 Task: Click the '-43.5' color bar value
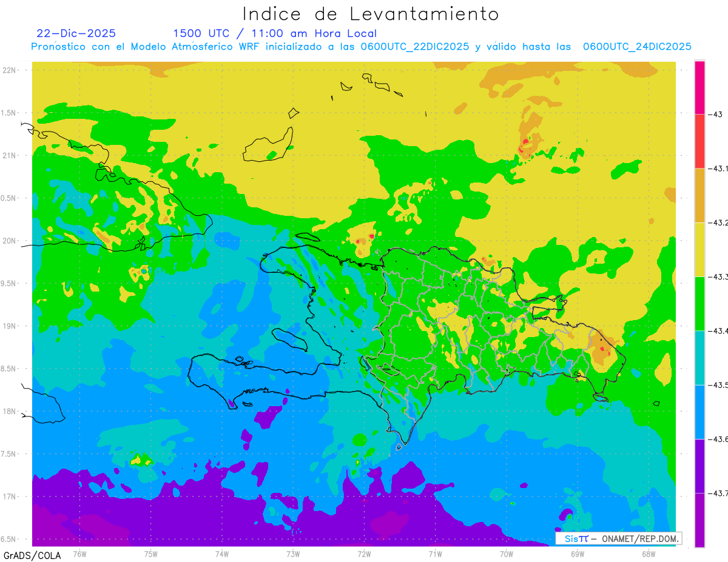pos(718,385)
